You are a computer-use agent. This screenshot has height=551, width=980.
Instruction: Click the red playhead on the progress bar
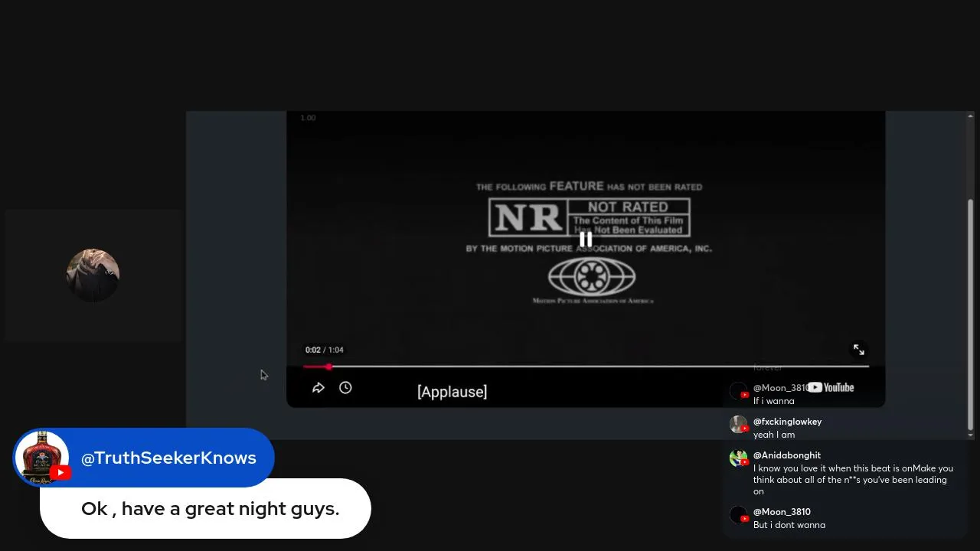click(328, 367)
